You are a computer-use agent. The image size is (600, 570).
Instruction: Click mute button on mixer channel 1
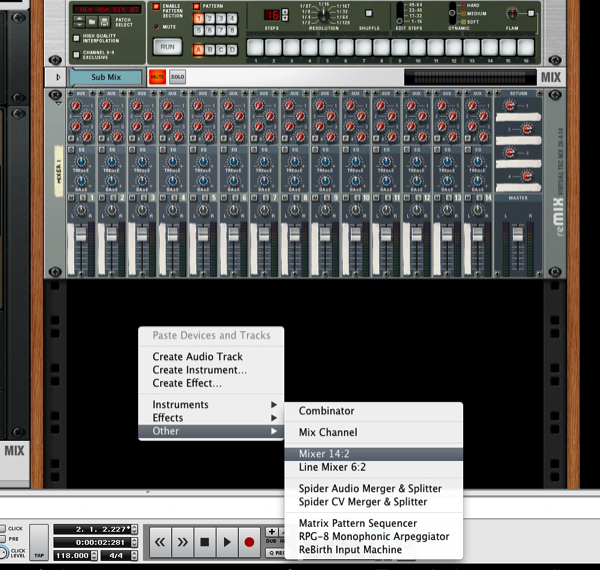point(71,198)
